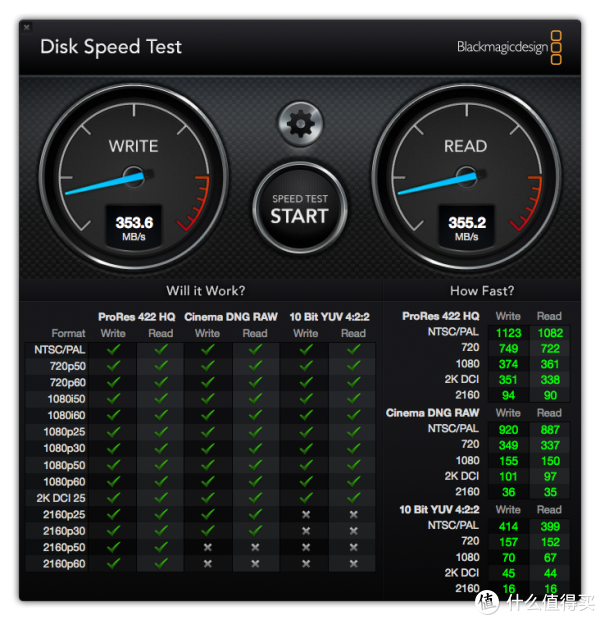Close the Disk Speed Test window

pos(26,27)
